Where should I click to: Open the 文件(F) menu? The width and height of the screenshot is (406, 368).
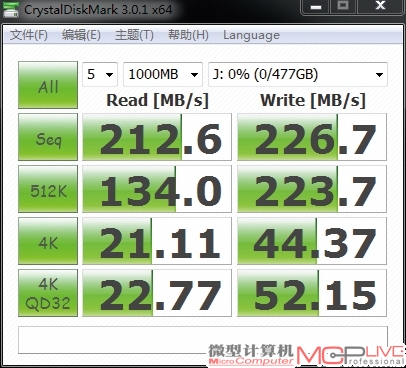point(29,35)
